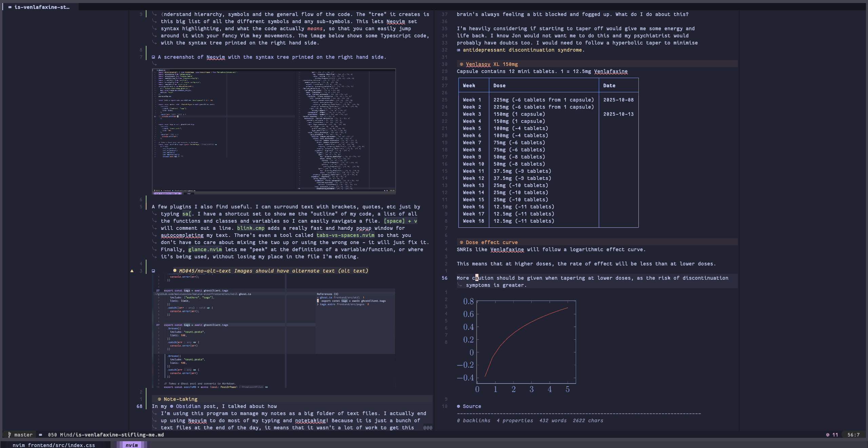Collapse the Note-taking section fold
The height and width of the screenshot is (448, 868).
(146, 399)
